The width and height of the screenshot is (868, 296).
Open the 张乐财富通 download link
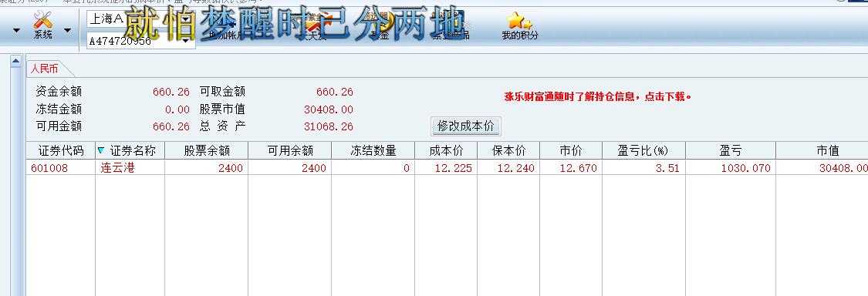599,97
